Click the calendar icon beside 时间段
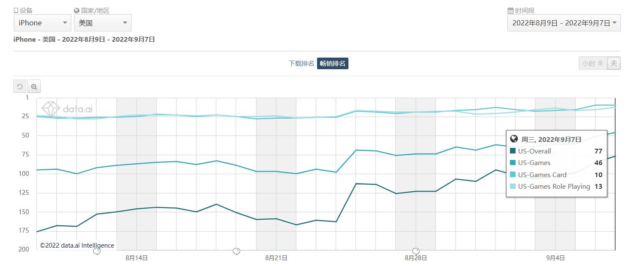644x270 pixels. [510, 11]
